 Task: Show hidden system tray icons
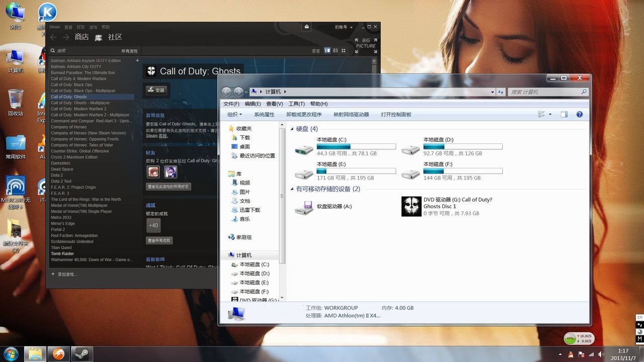coord(560,354)
